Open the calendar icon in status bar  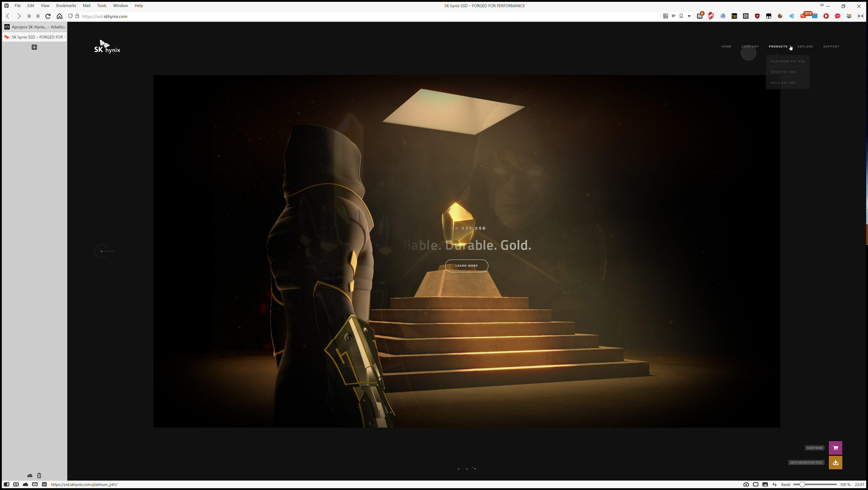(x=44, y=485)
